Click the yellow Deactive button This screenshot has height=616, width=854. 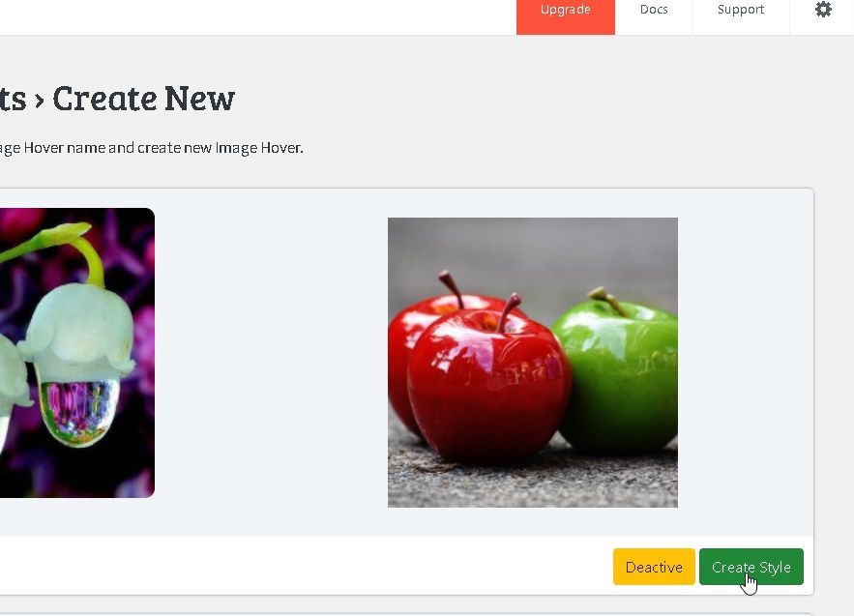(654, 567)
